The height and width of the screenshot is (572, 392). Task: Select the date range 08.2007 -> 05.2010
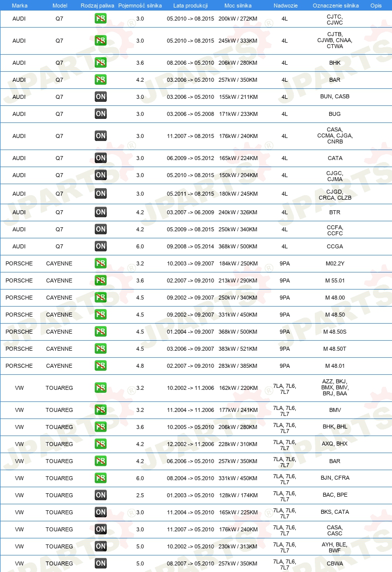pos(190,563)
